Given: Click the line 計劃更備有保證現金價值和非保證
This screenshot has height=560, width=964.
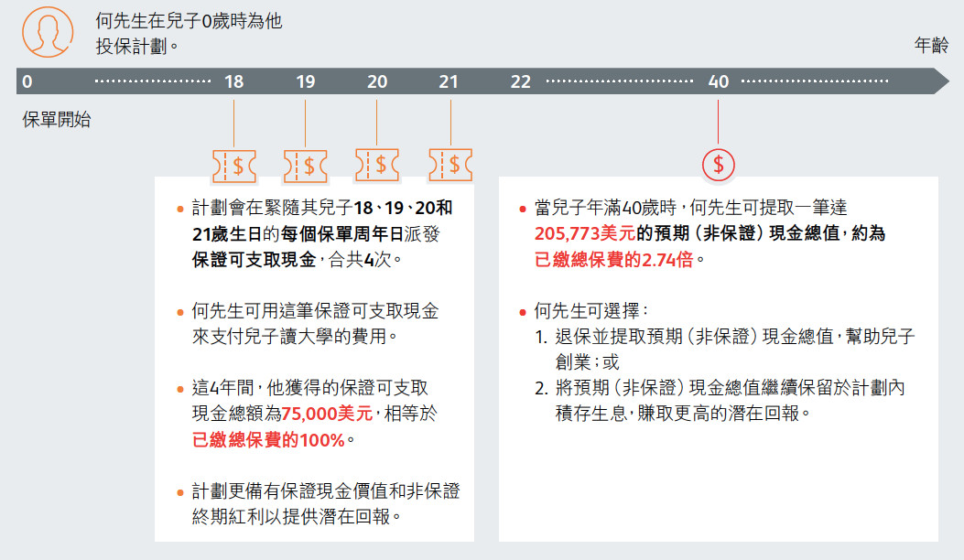Looking at the screenshot, I should pos(326,490).
